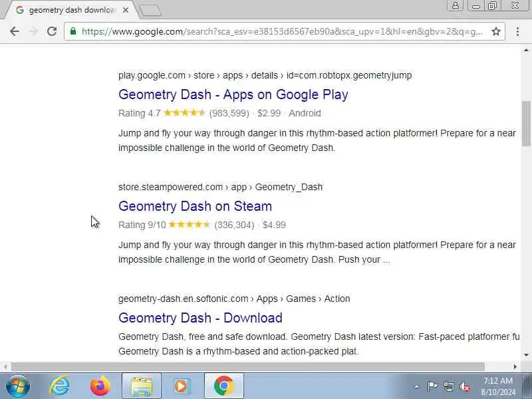
Task: Open the network status tray icon
Action: pyautogui.click(x=449, y=386)
